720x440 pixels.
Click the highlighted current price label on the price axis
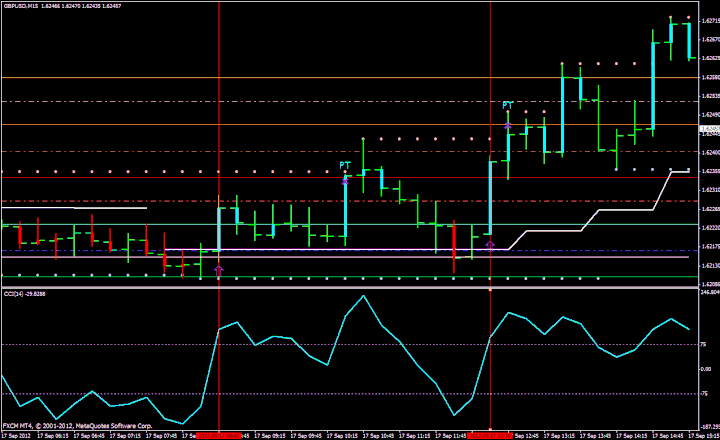(709, 129)
